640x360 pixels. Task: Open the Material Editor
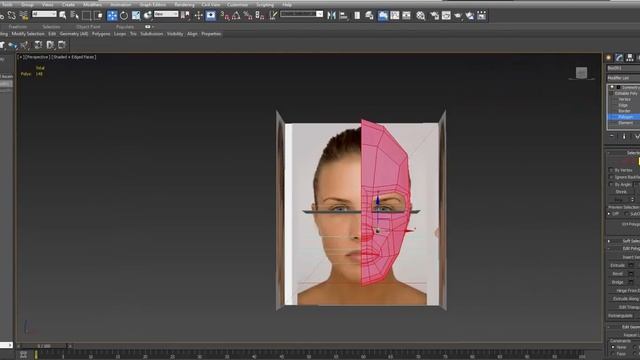tap(421, 16)
